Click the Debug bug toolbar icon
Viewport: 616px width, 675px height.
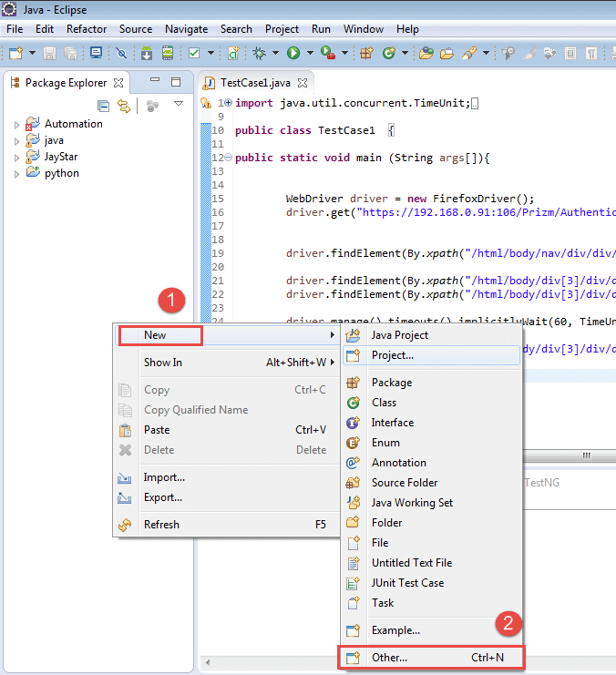point(260,54)
